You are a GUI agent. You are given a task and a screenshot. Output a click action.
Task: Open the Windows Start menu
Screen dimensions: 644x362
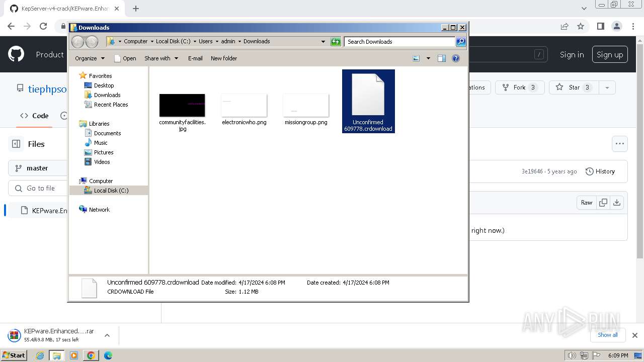click(14, 355)
